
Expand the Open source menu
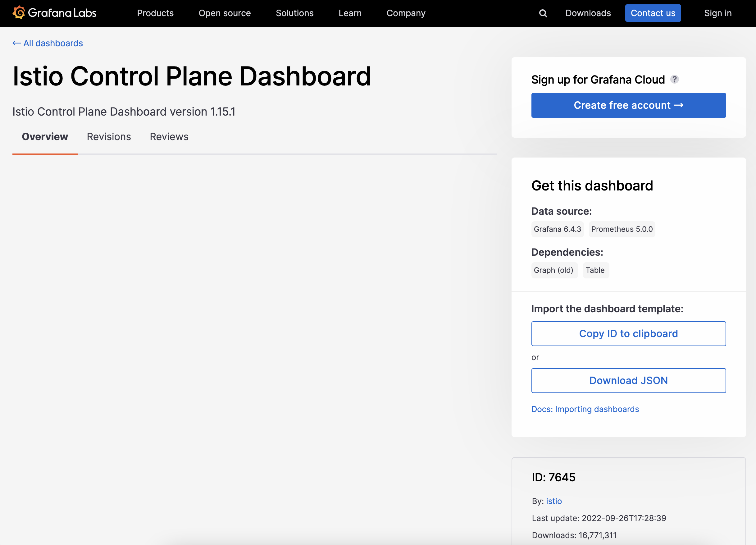pyautogui.click(x=225, y=13)
